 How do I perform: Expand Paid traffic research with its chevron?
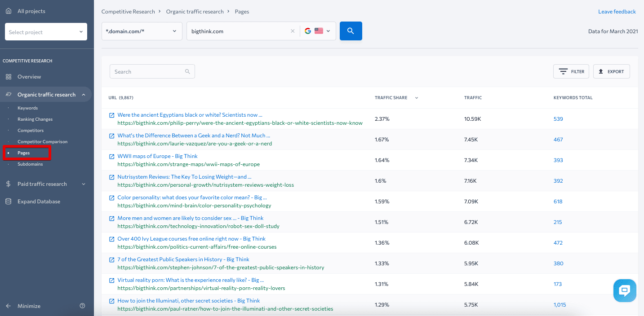coord(84,184)
